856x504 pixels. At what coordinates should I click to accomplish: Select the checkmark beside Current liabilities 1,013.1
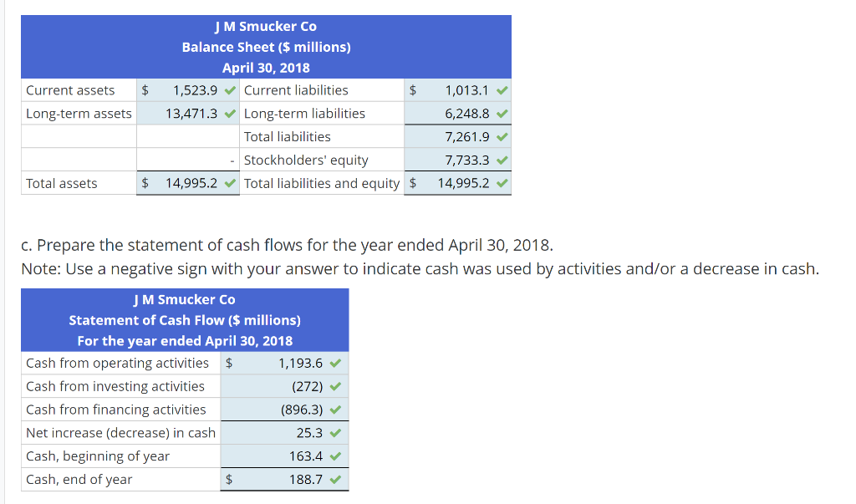pos(499,89)
